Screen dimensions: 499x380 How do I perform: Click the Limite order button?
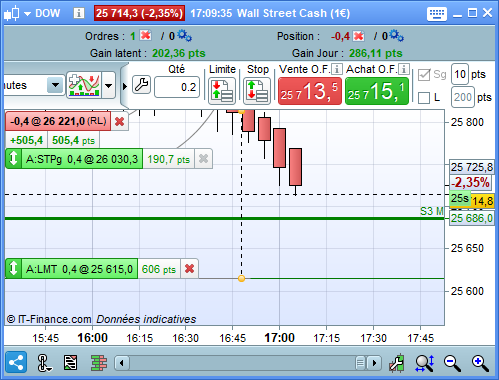(222, 91)
